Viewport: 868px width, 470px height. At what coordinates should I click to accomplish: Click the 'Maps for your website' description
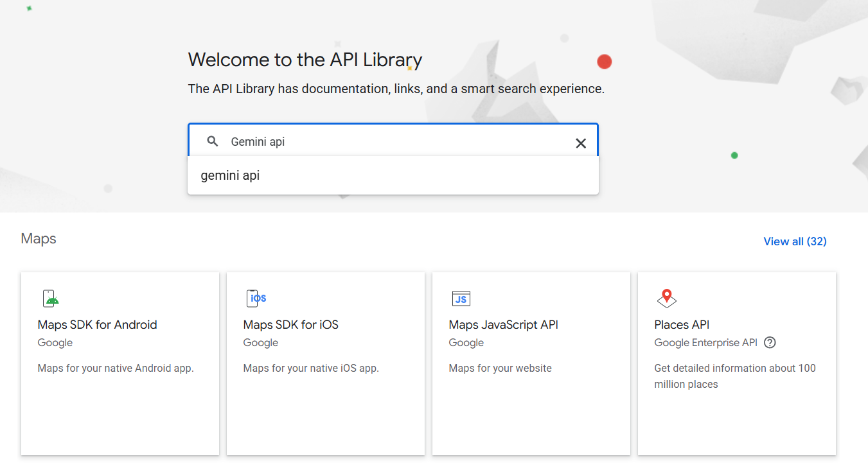pos(500,369)
